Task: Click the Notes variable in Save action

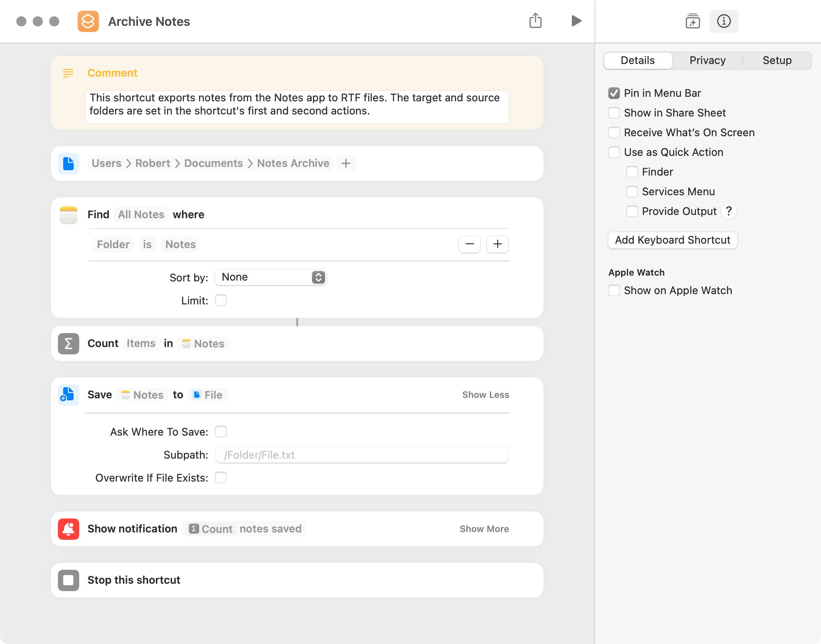Action: click(x=142, y=395)
